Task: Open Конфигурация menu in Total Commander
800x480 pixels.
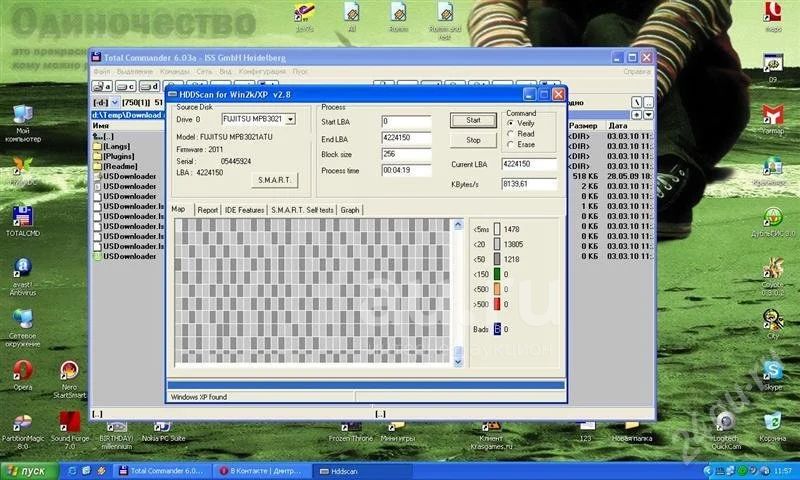Action: pos(262,71)
